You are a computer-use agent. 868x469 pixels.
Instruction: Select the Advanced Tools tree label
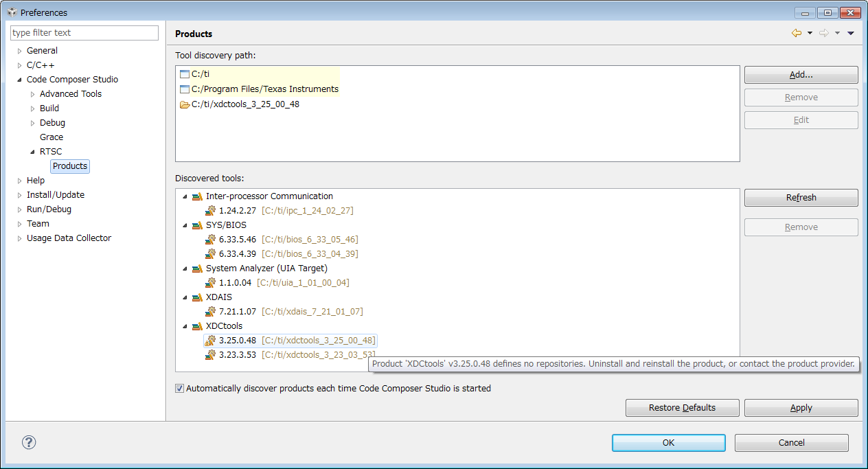71,94
